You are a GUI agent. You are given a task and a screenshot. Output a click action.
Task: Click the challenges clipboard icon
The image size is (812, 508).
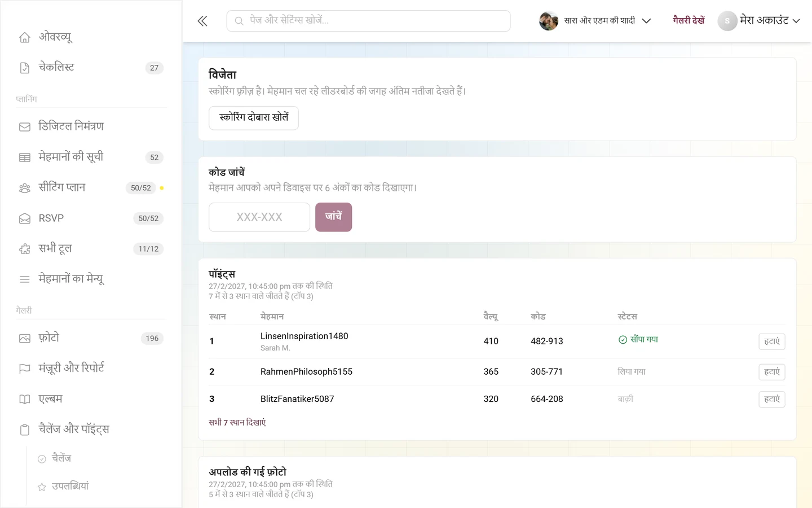(x=25, y=430)
